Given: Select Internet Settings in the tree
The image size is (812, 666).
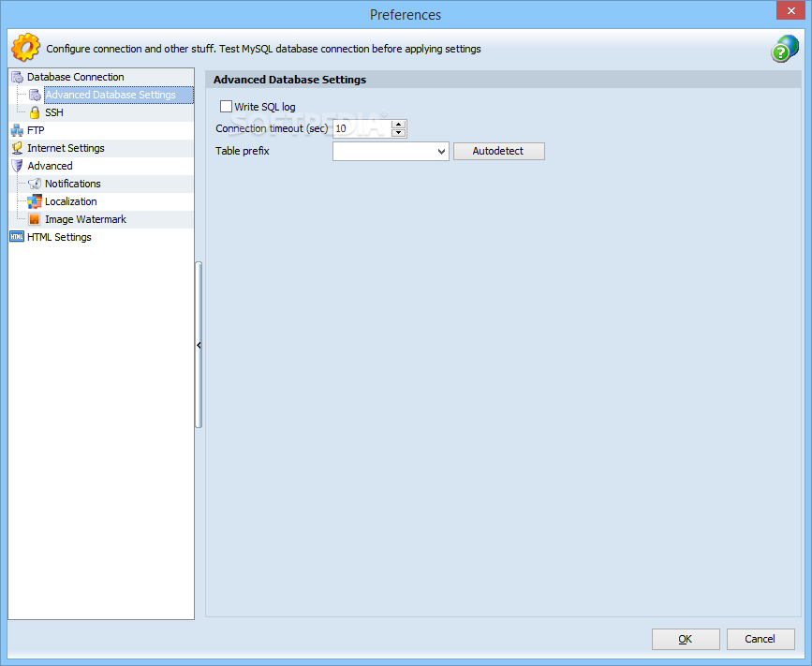Looking at the screenshot, I should [66, 148].
